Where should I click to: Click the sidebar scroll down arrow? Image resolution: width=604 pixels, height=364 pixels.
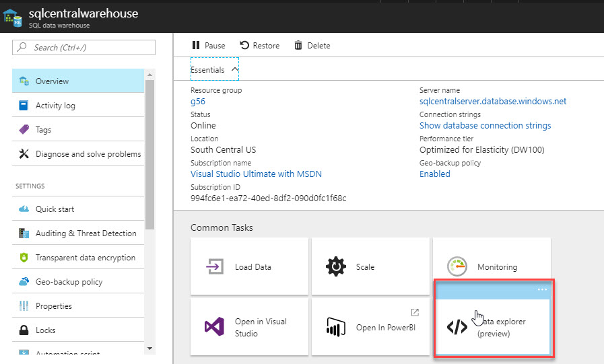tap(149, 349)
